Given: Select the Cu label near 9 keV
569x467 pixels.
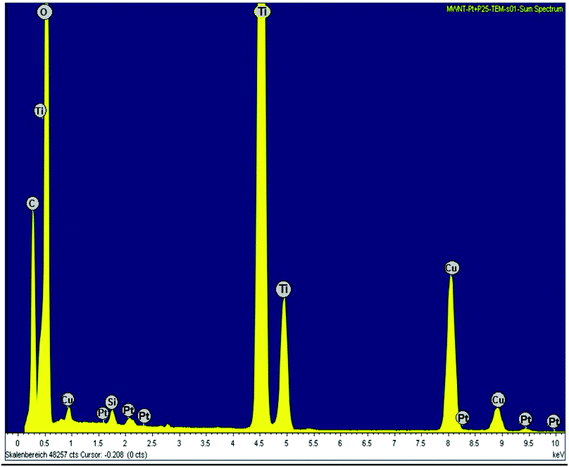Looking at the screenshot, I should (498, 400).
